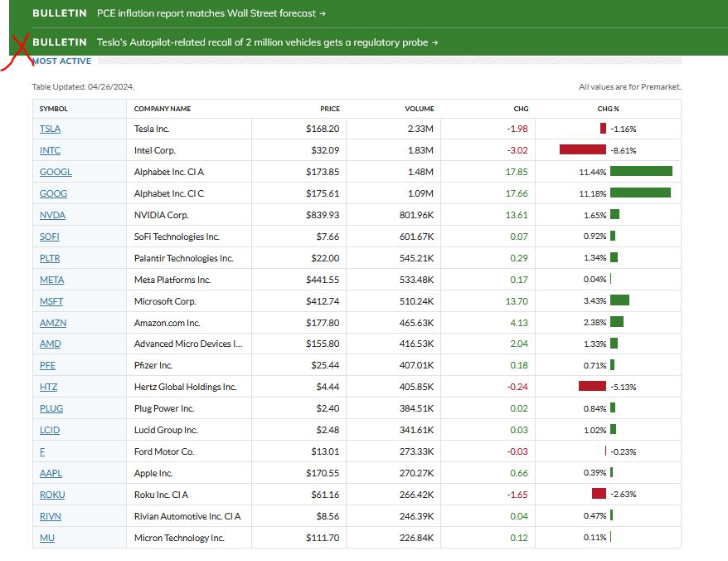Open the MU symbol link
Screen dimensions: 728x561
click(47, 538)
